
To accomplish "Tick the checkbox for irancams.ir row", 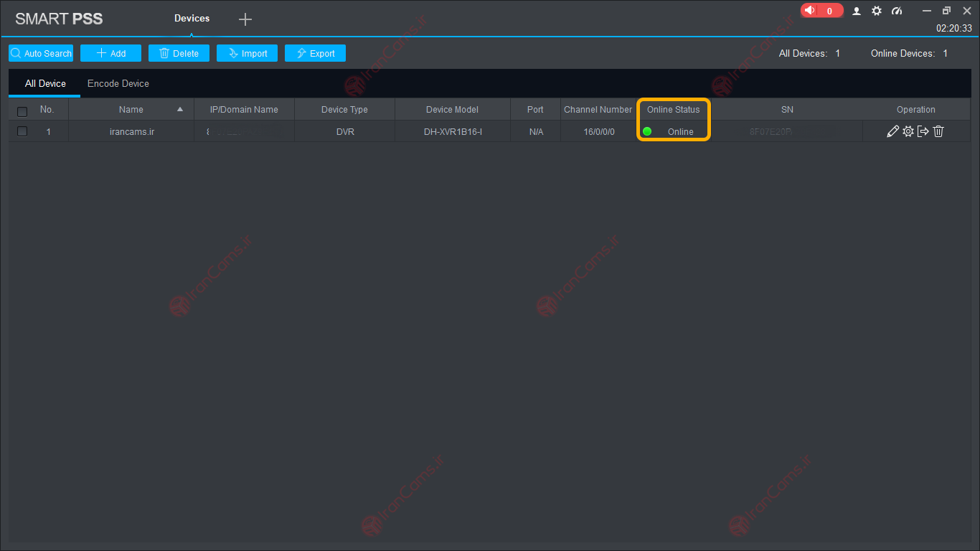I will [x=22, y=131].
